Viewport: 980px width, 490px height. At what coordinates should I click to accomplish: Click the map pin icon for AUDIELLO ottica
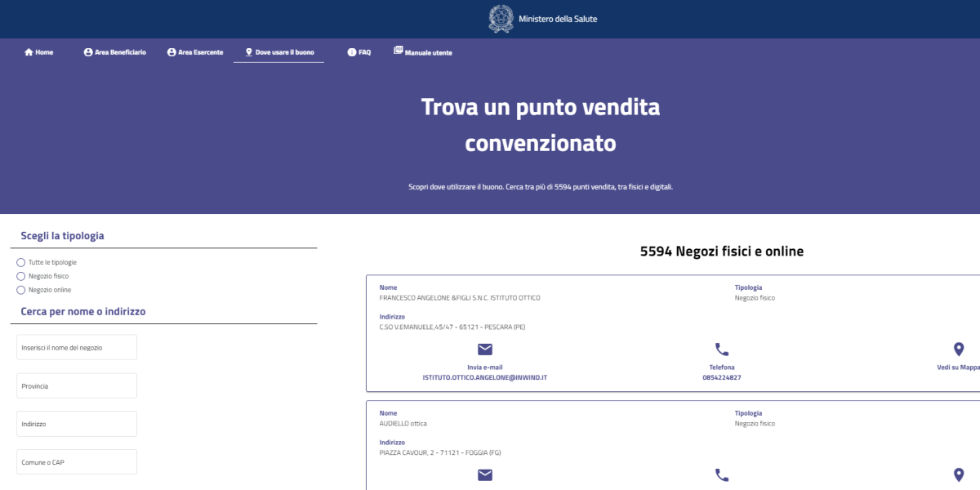(959, 475)
